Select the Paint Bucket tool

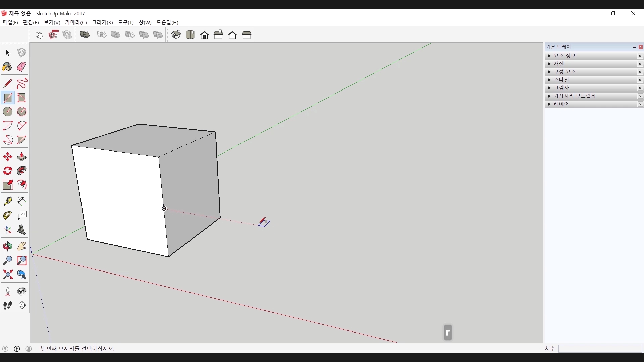[7, 67]
